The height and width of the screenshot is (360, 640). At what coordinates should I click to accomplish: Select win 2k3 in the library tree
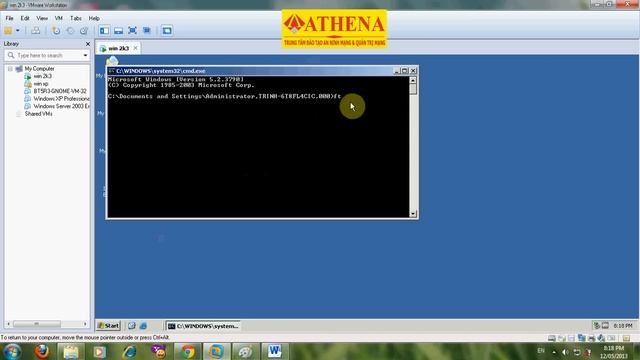point(42,76)
